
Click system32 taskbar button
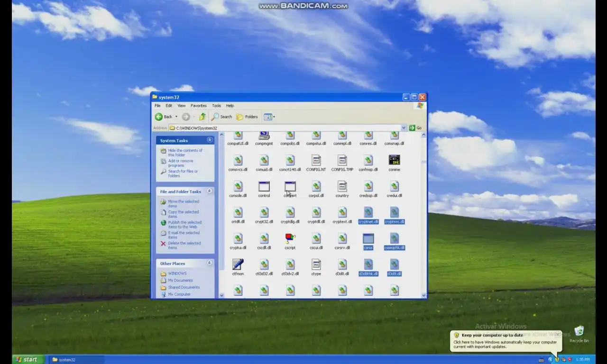(x=76, y=360)
